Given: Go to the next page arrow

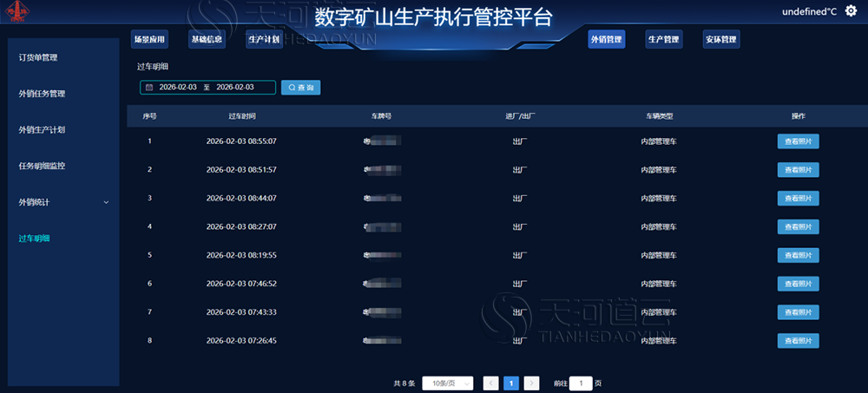Looking at the screenshot, I should click(531, 383).
